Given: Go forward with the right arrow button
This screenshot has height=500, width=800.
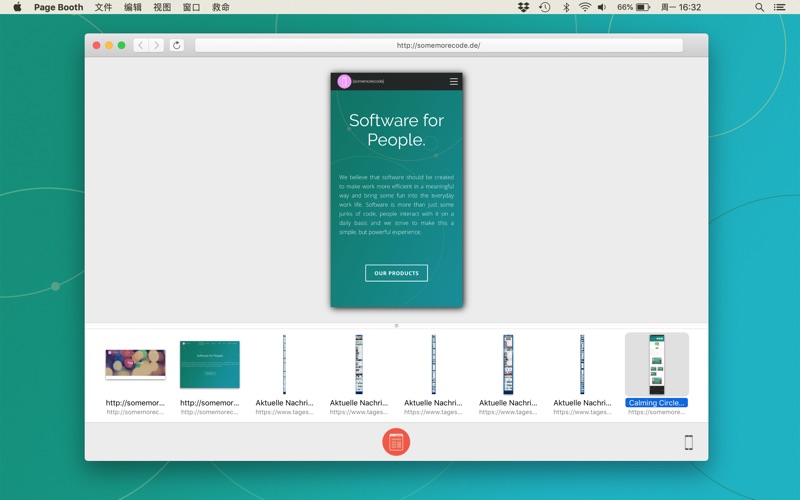Looking at the screenshot, I should pyautogui.click(x=156, y=45).
